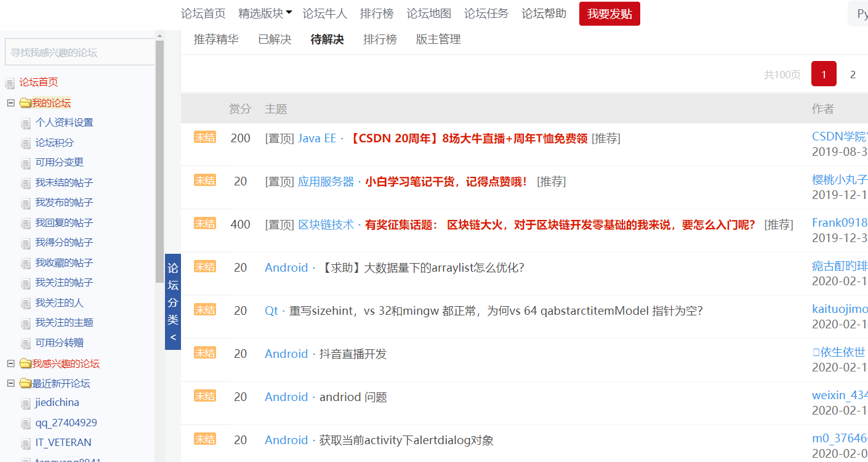The width and height of the screenshot is (868, 462).
Task: Switch to the 版主管理 tab
Action: (x=438, y=39)
